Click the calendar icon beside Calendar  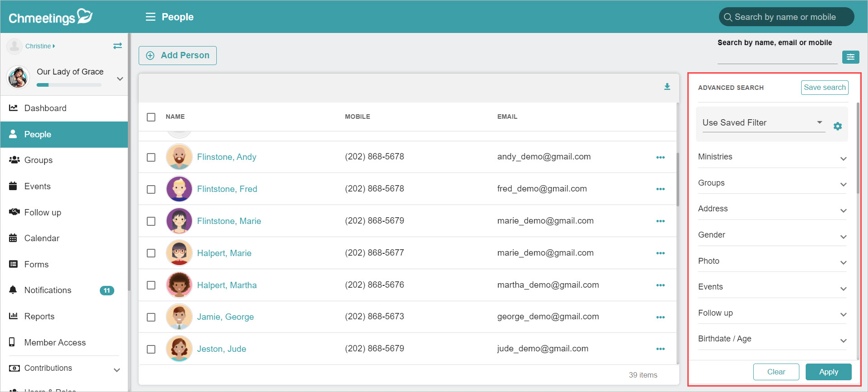click(13, 238)
